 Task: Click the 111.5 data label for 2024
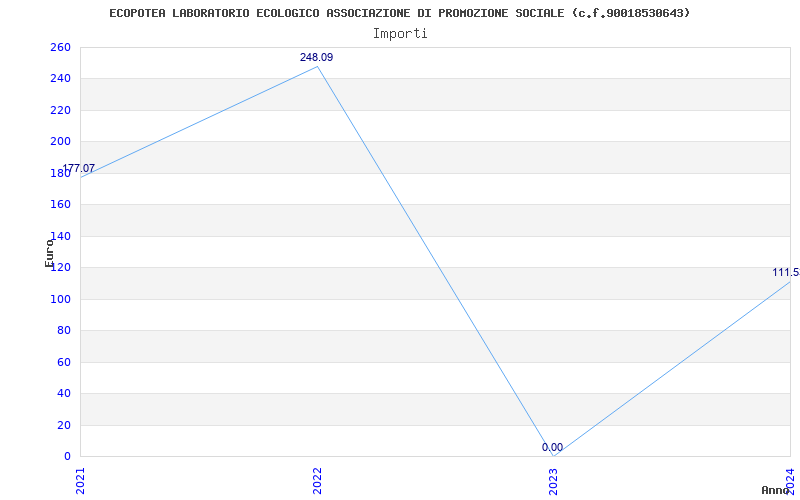[786, 272]
